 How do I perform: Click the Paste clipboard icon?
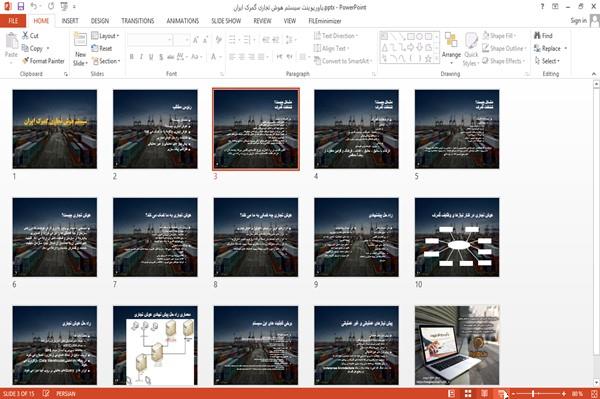(x=11, y=41)
